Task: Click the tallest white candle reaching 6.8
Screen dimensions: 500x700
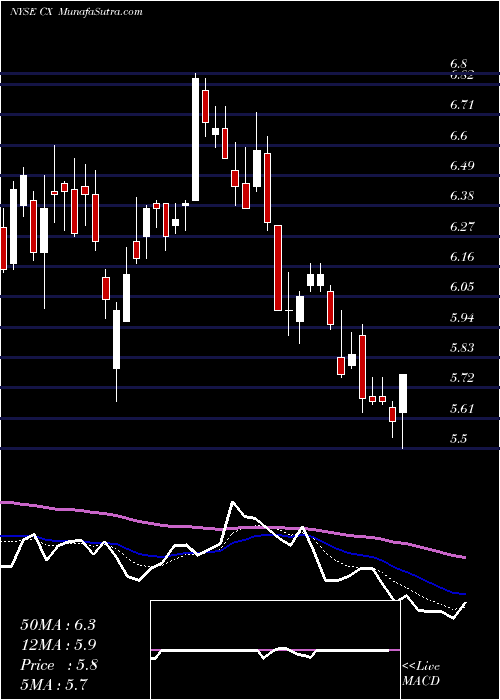Action: pyautogui.click(x=196, y=139)
